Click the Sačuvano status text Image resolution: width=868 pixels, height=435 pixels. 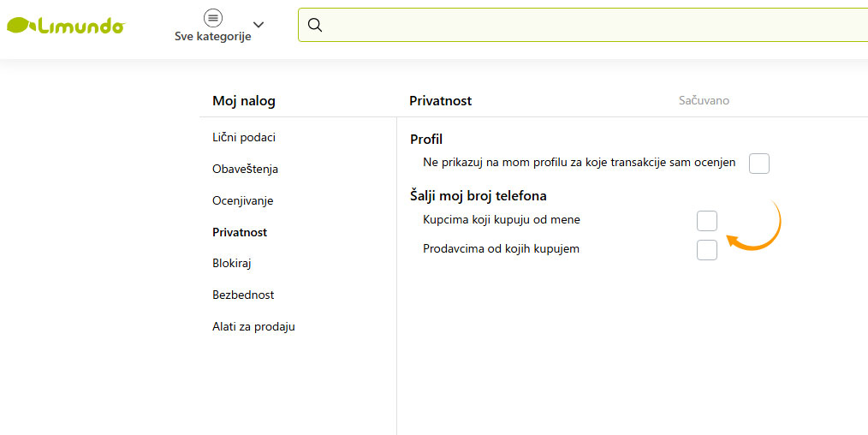click(704, 100)
